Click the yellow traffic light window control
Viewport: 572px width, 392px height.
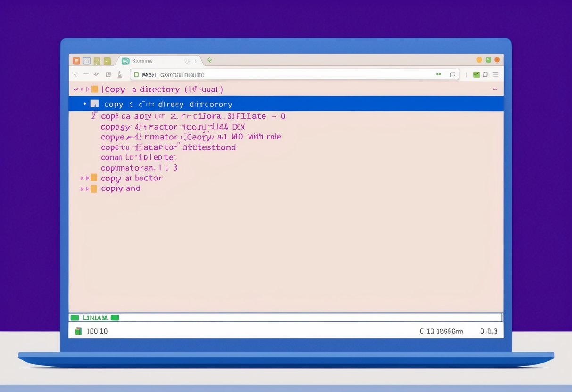point(479,60)
